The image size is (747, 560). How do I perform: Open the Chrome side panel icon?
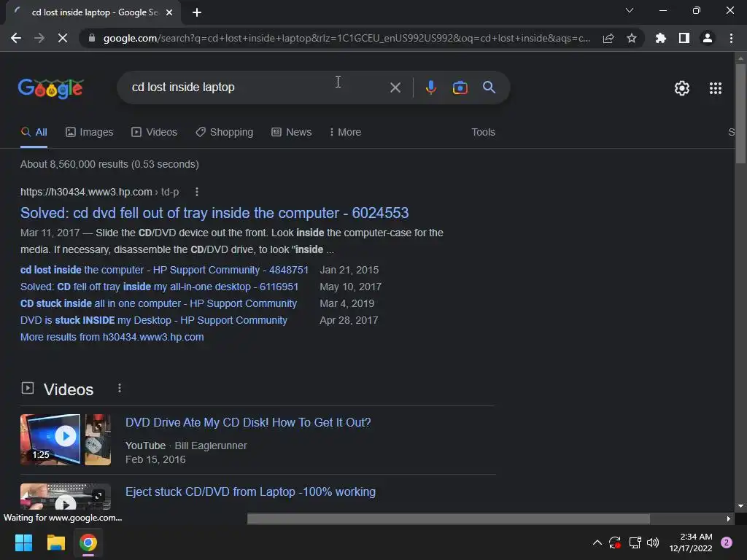684,38
